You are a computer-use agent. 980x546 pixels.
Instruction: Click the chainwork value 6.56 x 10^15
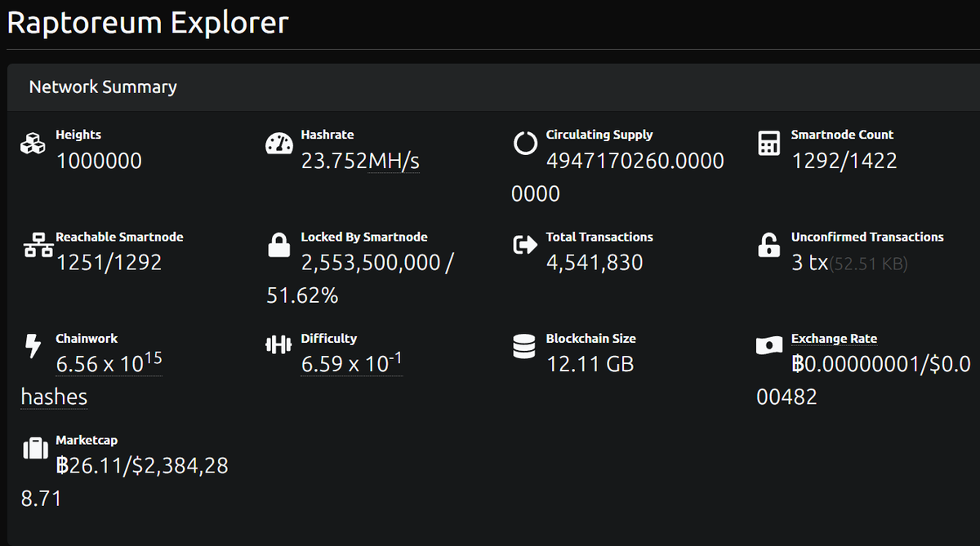[109, 362]
